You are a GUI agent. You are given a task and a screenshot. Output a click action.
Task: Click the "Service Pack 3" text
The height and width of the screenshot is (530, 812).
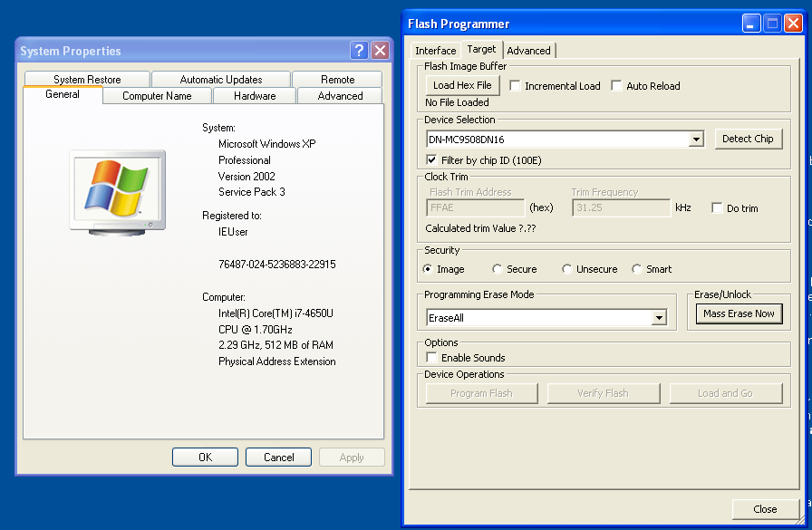click(x=252, y=191)
